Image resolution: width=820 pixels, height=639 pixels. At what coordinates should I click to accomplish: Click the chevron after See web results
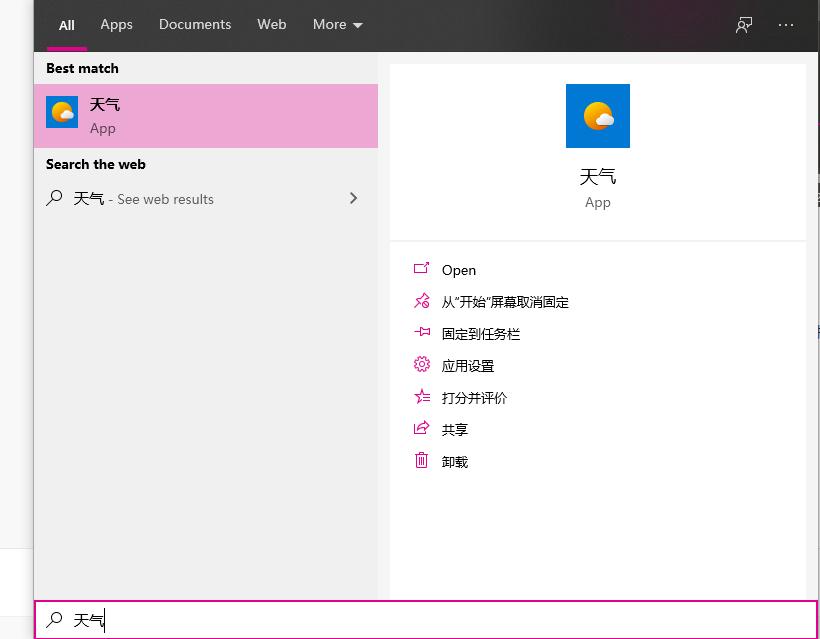click(353, 198)
